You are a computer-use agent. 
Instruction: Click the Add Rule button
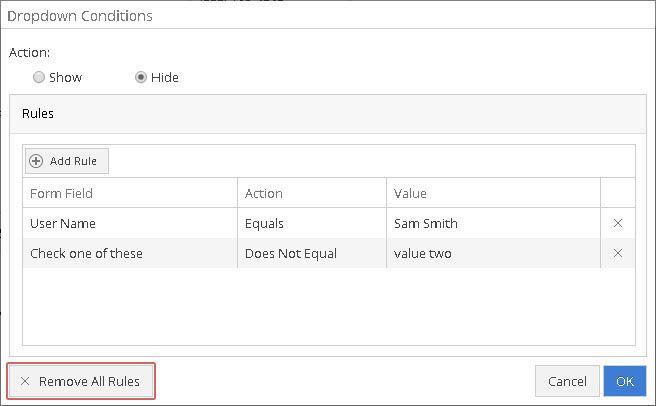[x=67, y=161]
